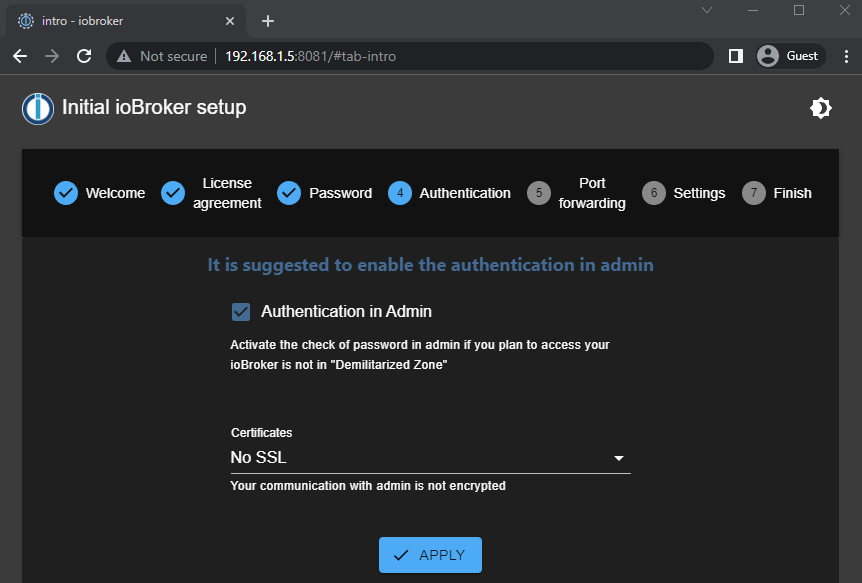Click the step 5 Port forwarding circle

[x=539, y=193]
